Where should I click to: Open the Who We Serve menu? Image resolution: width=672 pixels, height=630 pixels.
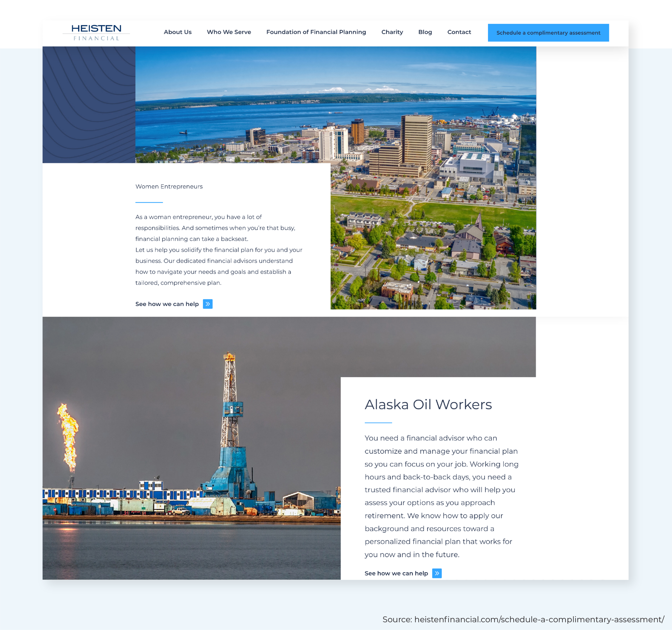tap(229, 32)
